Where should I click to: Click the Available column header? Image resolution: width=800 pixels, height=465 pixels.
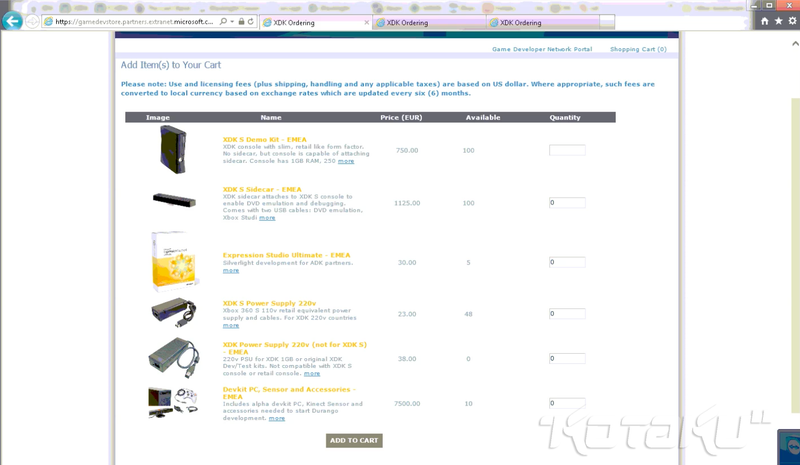tap(483, 117)
